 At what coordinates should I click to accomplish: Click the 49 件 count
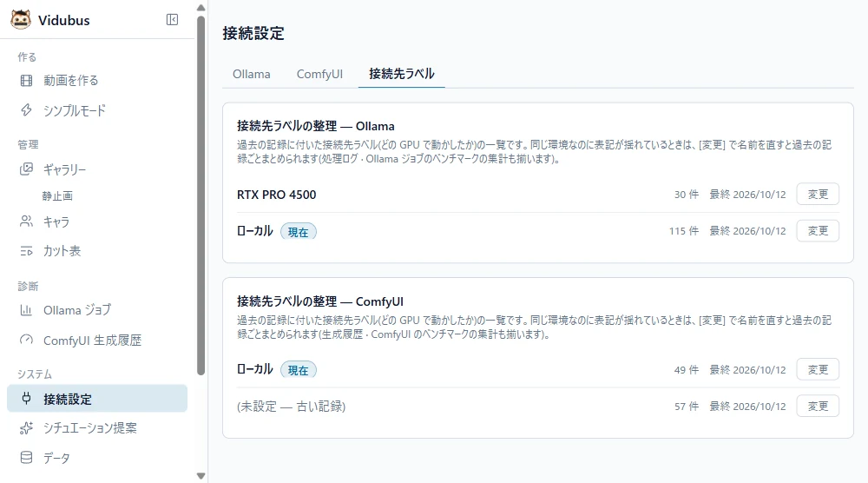point(687,369)
